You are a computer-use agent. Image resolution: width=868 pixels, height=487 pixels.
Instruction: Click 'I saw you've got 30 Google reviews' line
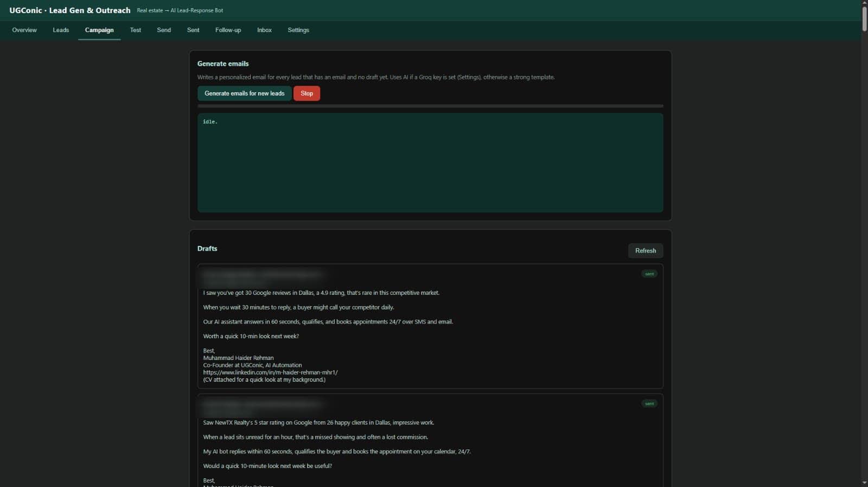(x=321, y=293)
